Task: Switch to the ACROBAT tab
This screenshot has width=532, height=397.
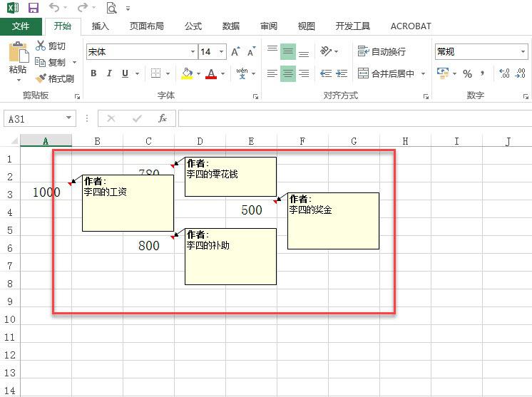Action: (411, 26)
